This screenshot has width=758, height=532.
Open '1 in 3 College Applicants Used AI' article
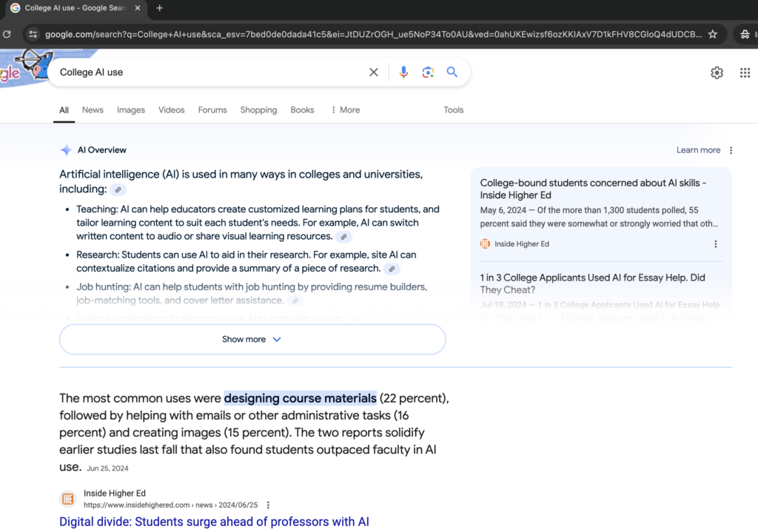click(592, 283)
